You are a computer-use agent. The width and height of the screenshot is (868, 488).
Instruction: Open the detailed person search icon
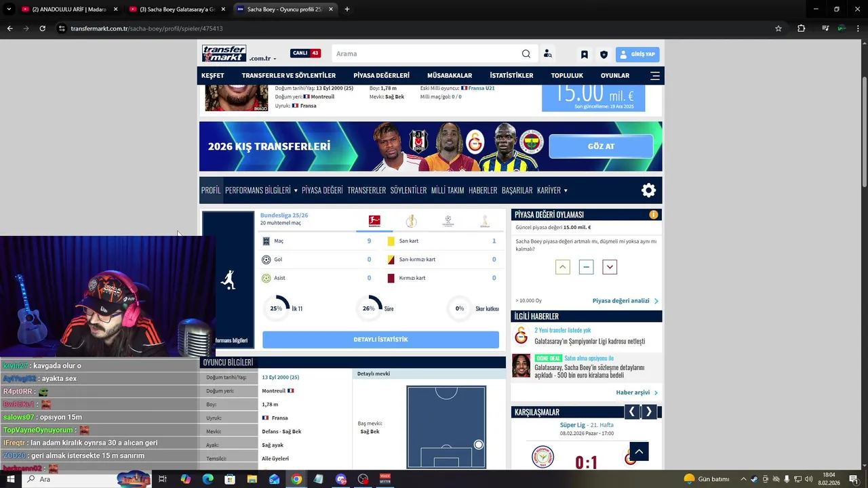547,54
